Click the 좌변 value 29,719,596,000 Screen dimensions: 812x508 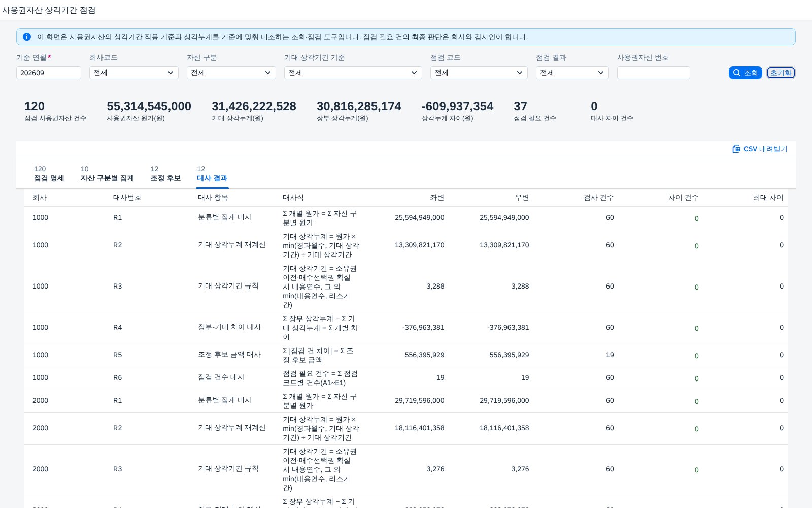click(x=420, y=400)
